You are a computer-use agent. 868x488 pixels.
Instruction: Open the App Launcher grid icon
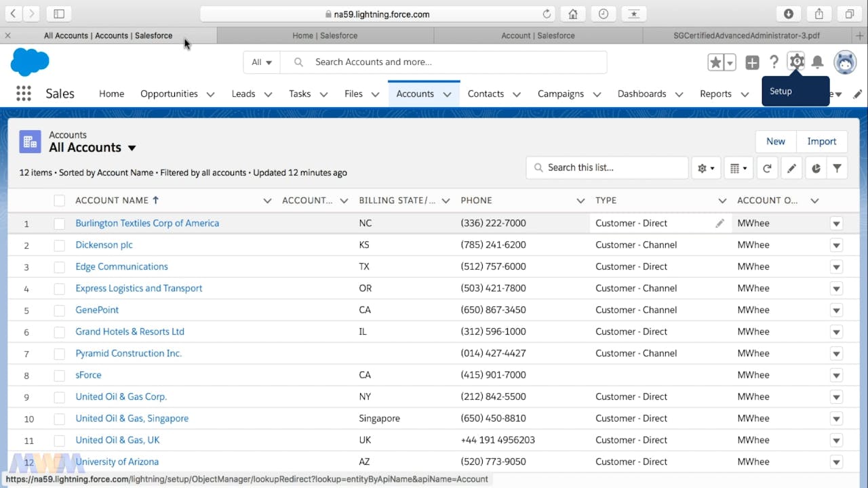24,94
